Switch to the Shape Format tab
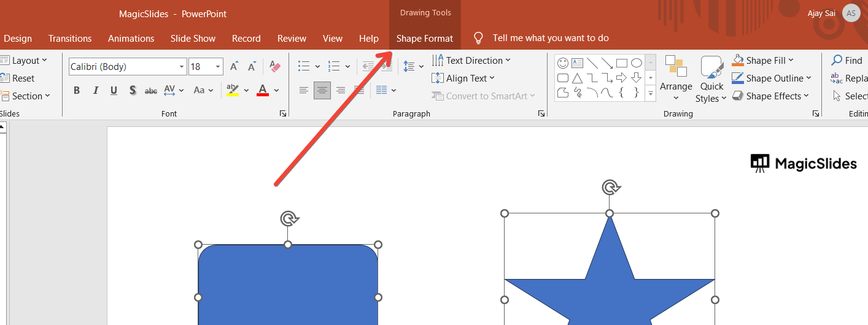 [425, 38]
